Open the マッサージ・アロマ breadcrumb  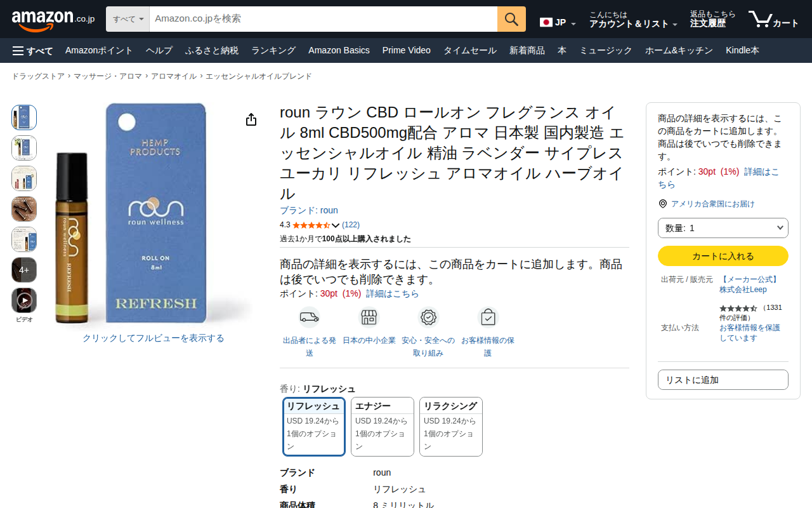click(x=108, y=76)
